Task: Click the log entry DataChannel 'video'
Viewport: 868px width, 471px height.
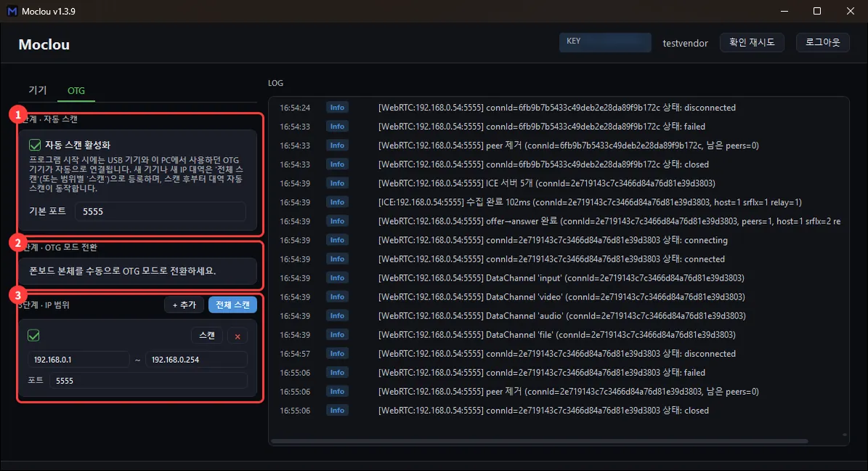Action: coord(562,297)
